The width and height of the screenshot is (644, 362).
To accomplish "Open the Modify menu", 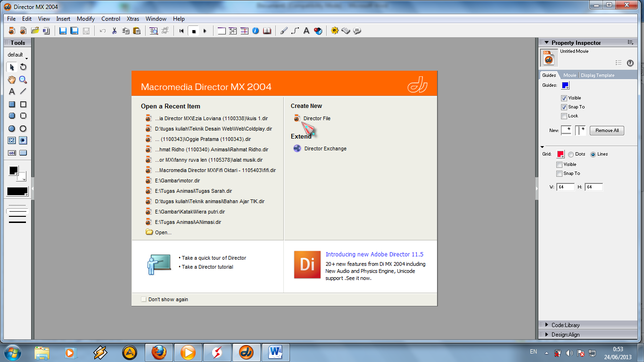I will coord(85,19).
